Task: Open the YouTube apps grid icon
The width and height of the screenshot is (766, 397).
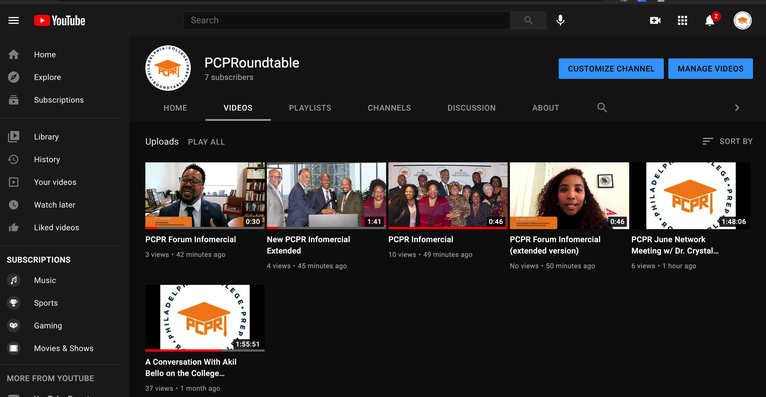Action: 682,21
